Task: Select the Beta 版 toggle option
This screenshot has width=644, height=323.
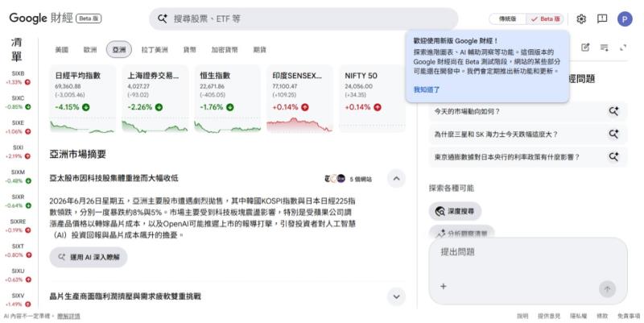Action: [x=546, y=19]
